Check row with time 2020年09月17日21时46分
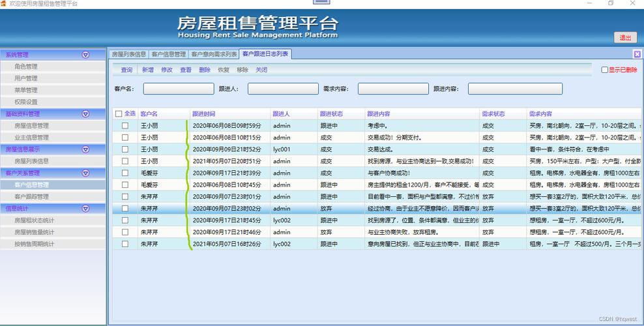The image size is (644, 326). 125,232
